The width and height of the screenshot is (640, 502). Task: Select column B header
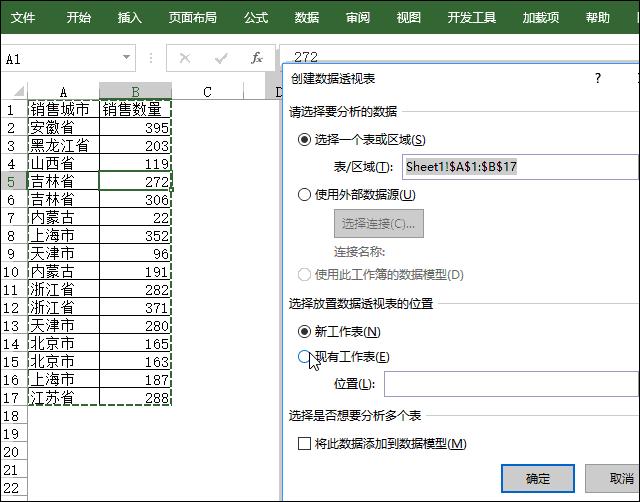(136, 92)
